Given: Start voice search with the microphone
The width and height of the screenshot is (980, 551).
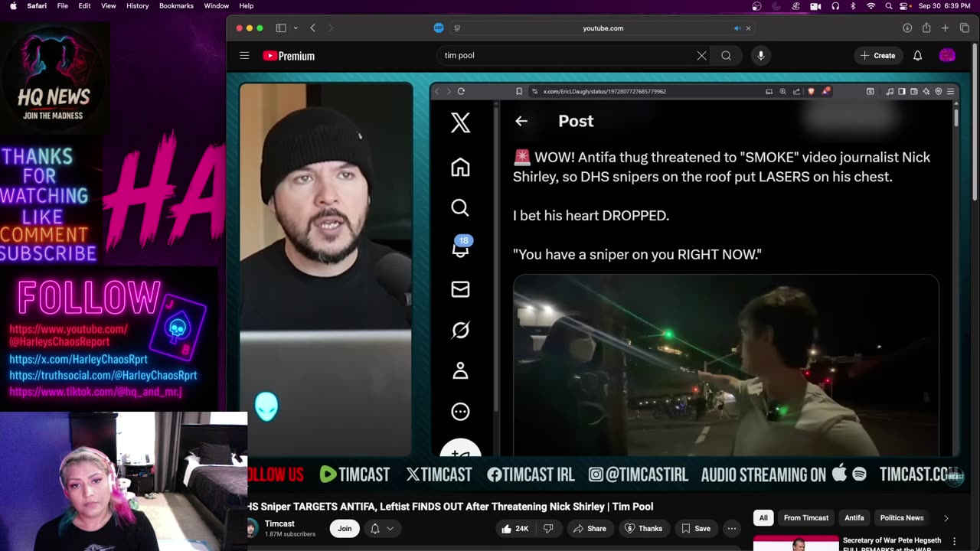Looking at the screenshot, I should click(x=760, y=55).
